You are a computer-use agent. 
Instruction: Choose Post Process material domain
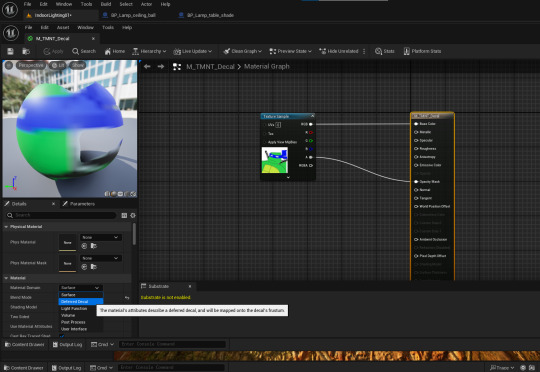click(x=81, y=322)
